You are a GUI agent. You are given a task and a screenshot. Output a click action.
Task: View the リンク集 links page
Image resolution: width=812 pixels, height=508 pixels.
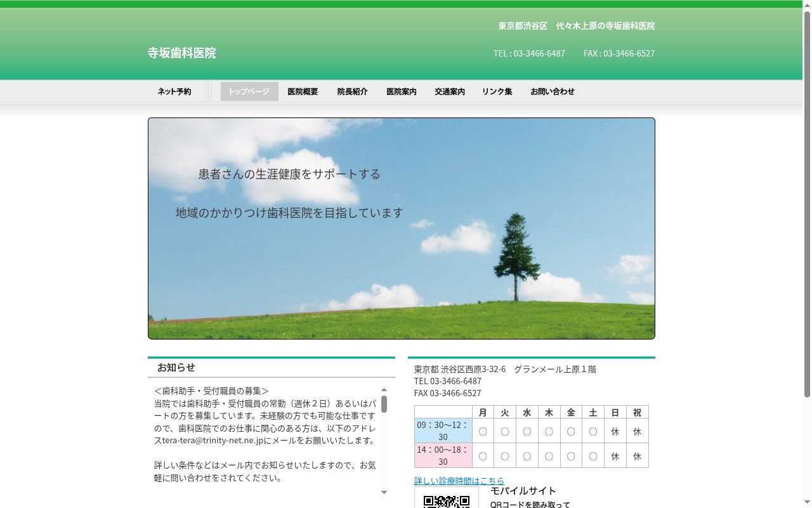click(497, 91)
